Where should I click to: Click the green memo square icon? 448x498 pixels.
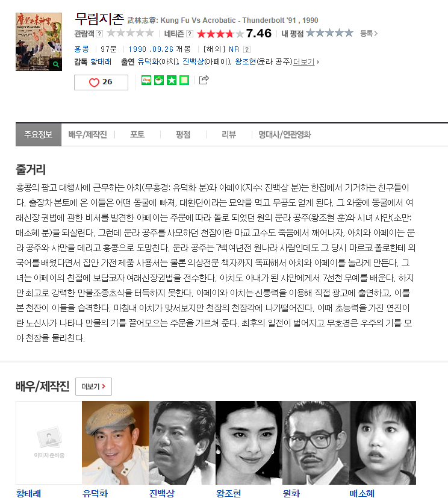click(x=184, y=80)
